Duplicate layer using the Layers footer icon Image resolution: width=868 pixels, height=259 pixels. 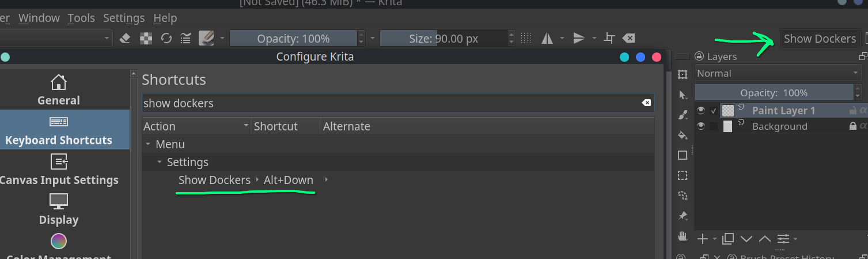coord(728,239)
